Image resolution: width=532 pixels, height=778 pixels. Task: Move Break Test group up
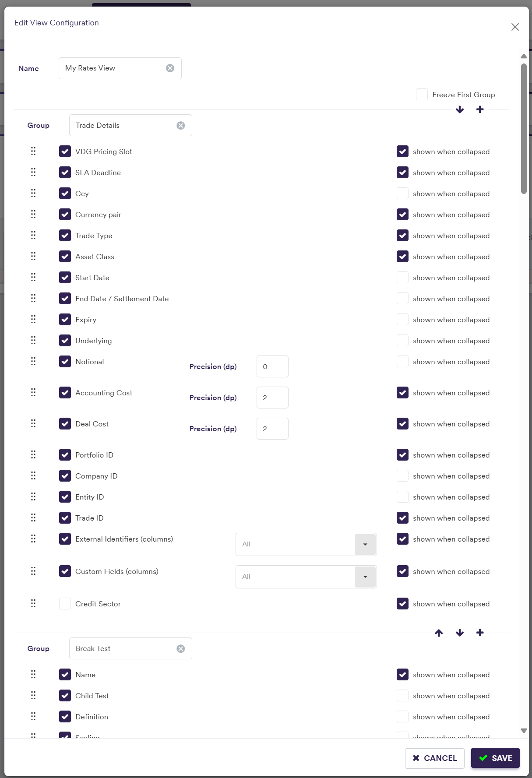point(439,633)
